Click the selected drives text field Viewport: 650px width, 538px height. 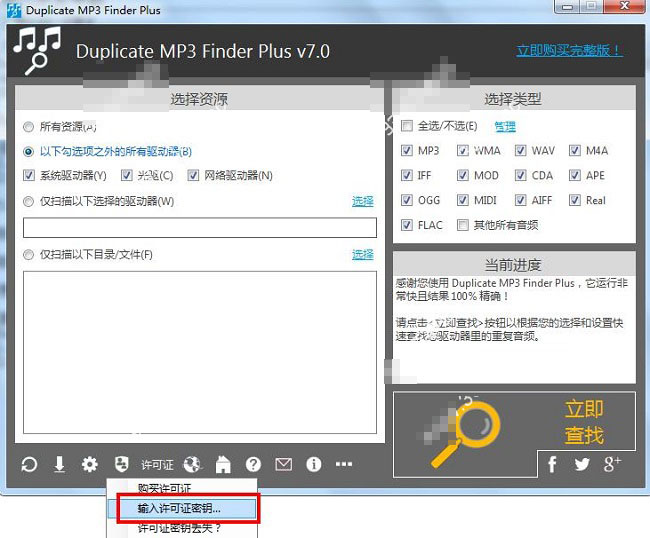click(200, 228)
